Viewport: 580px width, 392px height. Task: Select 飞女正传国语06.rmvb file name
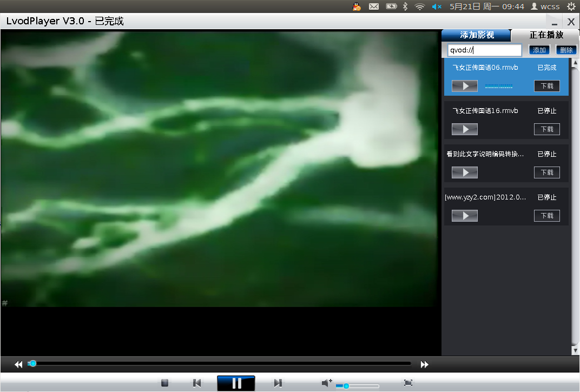(485, 68)
